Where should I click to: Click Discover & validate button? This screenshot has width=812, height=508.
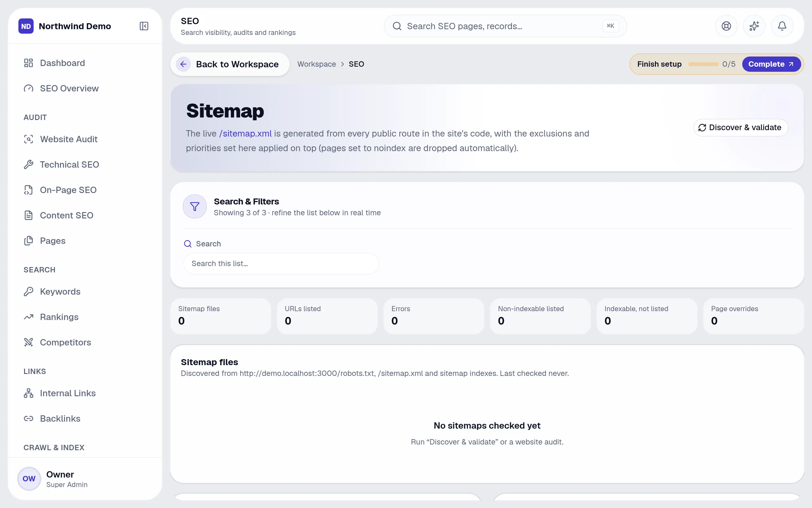click(x=741, y=128)
